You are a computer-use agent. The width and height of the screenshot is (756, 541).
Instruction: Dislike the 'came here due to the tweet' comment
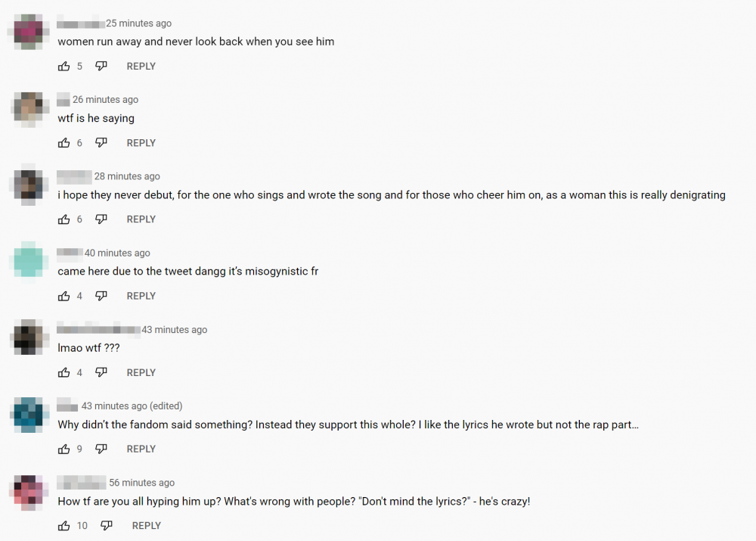click(x=101, y=296)
